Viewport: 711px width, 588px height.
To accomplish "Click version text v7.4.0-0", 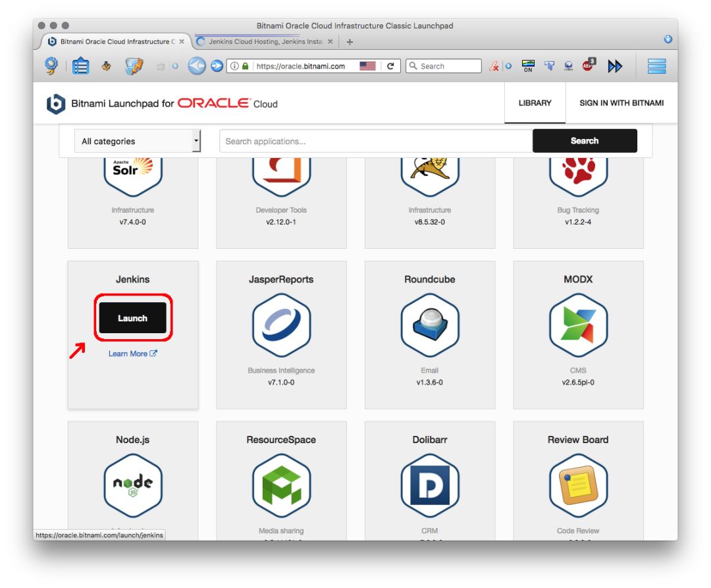I will coord(133,222).
